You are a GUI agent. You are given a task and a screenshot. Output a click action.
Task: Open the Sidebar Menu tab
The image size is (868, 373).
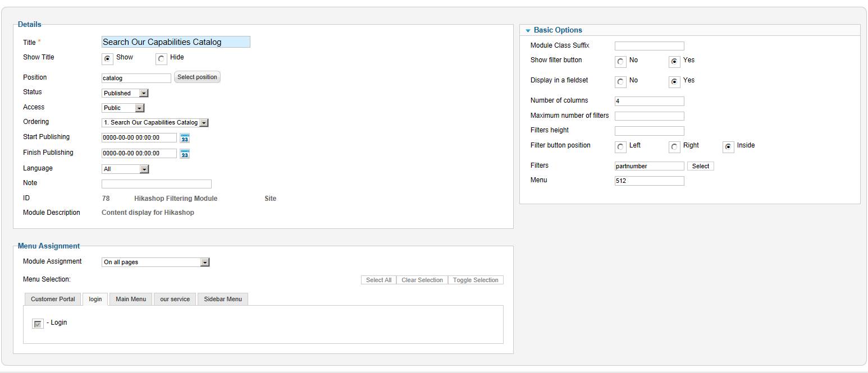[223, 299]
